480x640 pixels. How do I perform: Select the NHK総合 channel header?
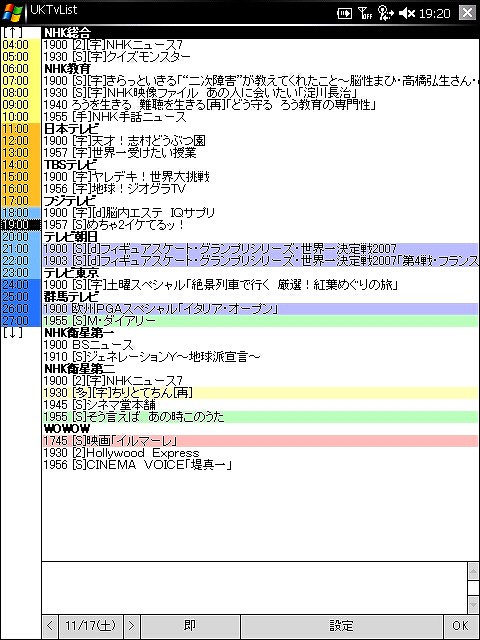pyautogui.click(x=260, y=33)
